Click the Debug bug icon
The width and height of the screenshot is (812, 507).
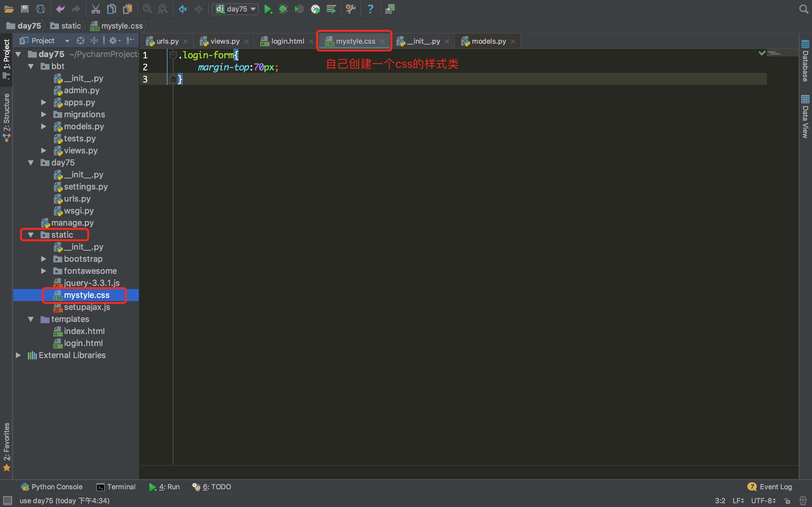(x=284, y=9)
